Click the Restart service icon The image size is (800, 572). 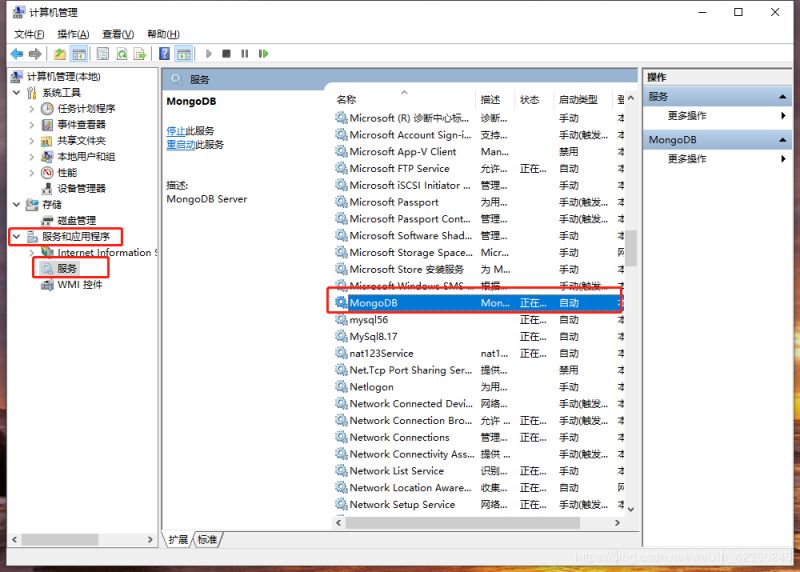(x=263, y=54)
